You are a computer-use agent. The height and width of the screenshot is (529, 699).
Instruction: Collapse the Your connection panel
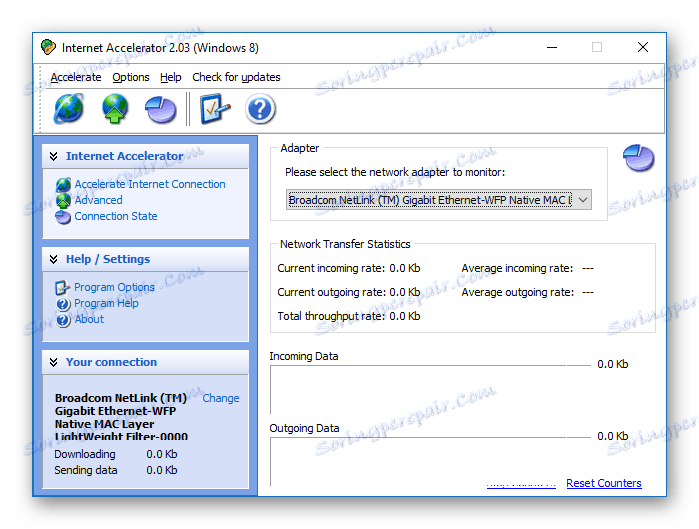point(53,362)
